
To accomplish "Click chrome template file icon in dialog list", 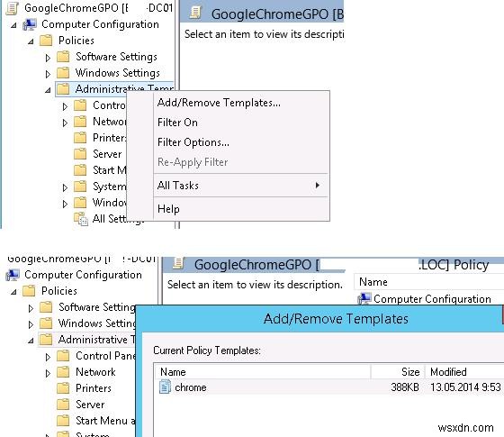I will pos(165,387).
